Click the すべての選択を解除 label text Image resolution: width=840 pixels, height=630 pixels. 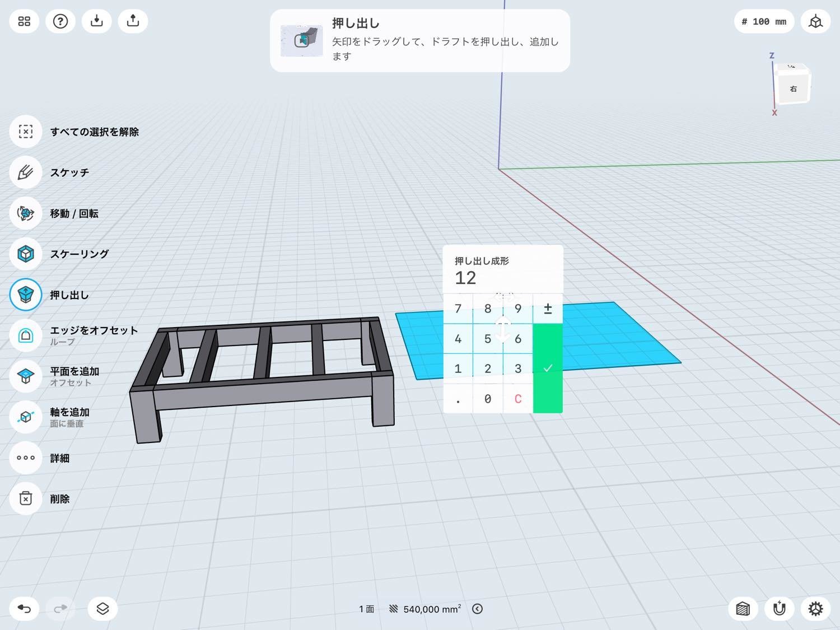[x=95, y=132]
